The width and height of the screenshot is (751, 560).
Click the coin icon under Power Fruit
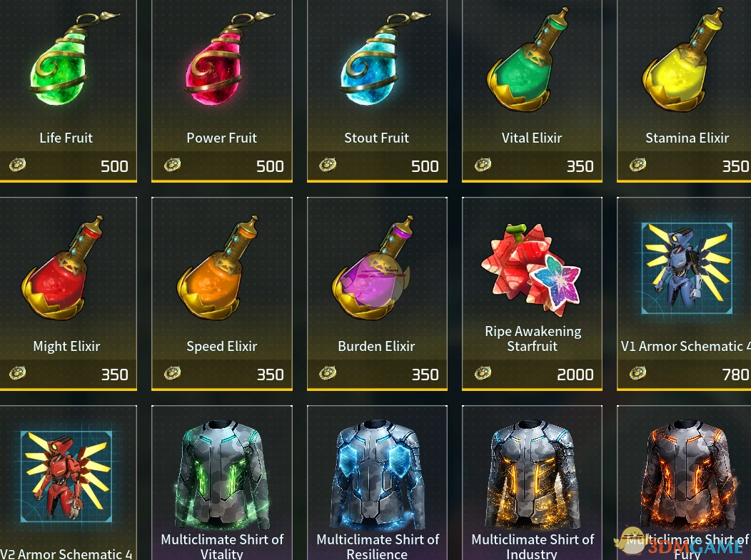(x=173, y=165)
